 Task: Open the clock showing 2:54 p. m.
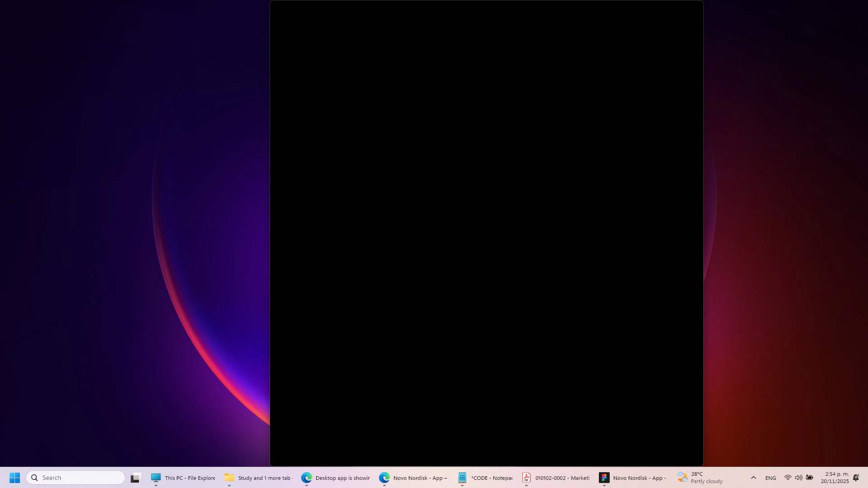click(x=835, y=478)
